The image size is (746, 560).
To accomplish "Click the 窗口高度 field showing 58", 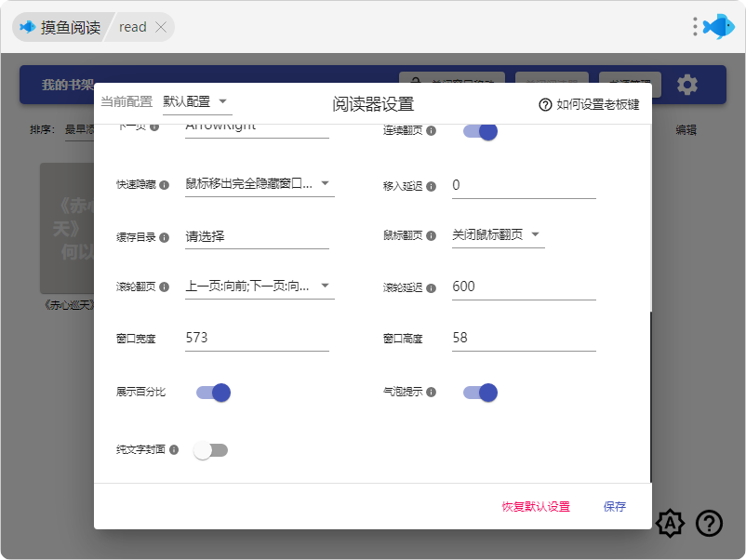I will pyautogui.click(x=524, y=339).
